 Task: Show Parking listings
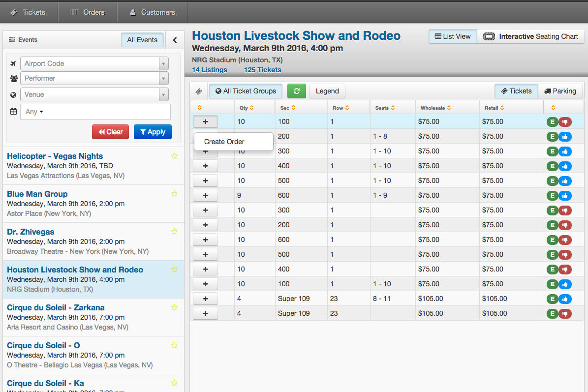[560, 91]
